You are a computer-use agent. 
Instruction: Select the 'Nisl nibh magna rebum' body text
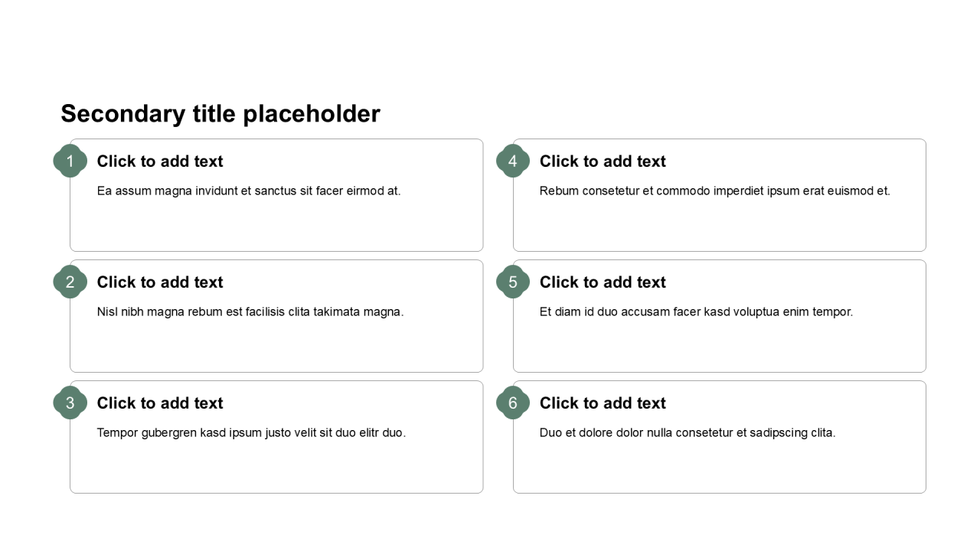coord(250,311)
